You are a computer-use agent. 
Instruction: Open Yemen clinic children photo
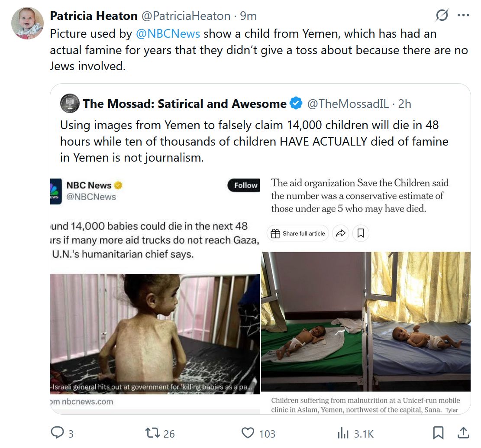click(x=366, y=321)
